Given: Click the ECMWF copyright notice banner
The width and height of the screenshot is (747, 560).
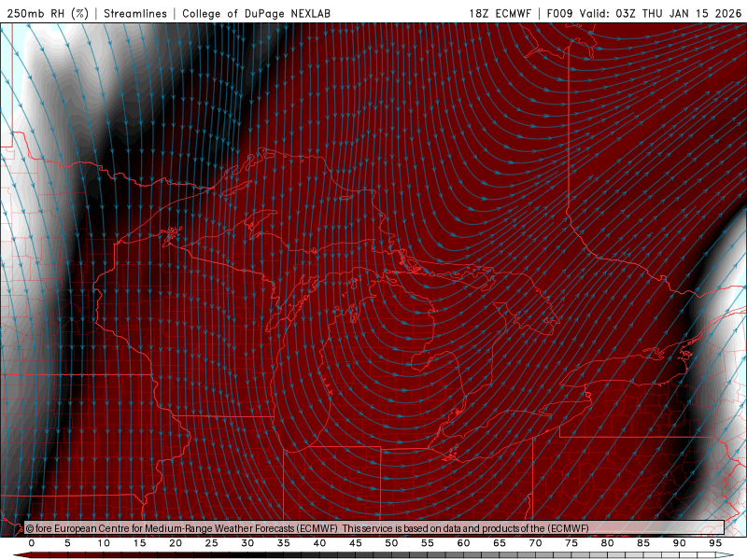Looking at the screenshot, I should [x=374, y=528].
